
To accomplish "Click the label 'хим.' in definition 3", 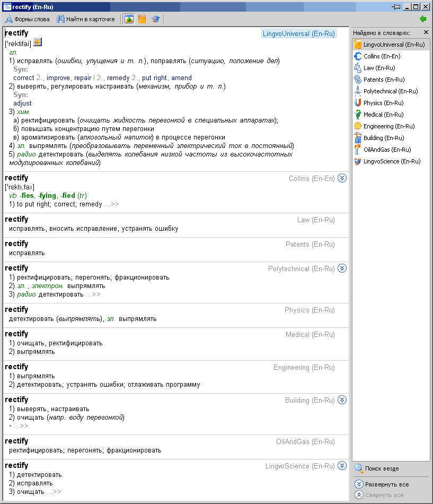I will tap(23, 112).
